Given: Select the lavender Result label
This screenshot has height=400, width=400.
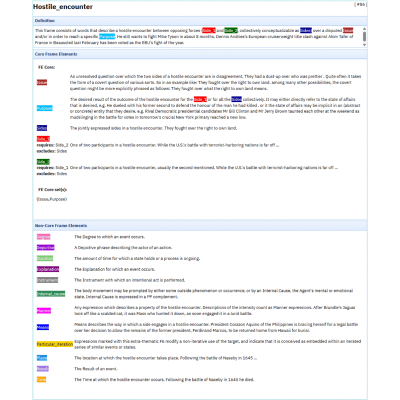Looking at the screenshot, I should 43,369.
